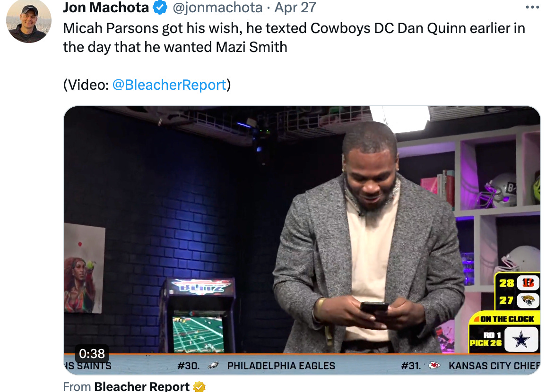Screen dimensions: 555x392
Task: Click the blue verified badge next to Jon Machota
Action: click(160, 8)
